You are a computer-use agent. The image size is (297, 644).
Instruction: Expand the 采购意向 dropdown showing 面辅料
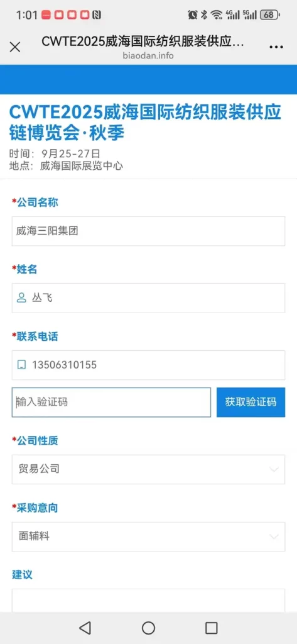(148, 536)
